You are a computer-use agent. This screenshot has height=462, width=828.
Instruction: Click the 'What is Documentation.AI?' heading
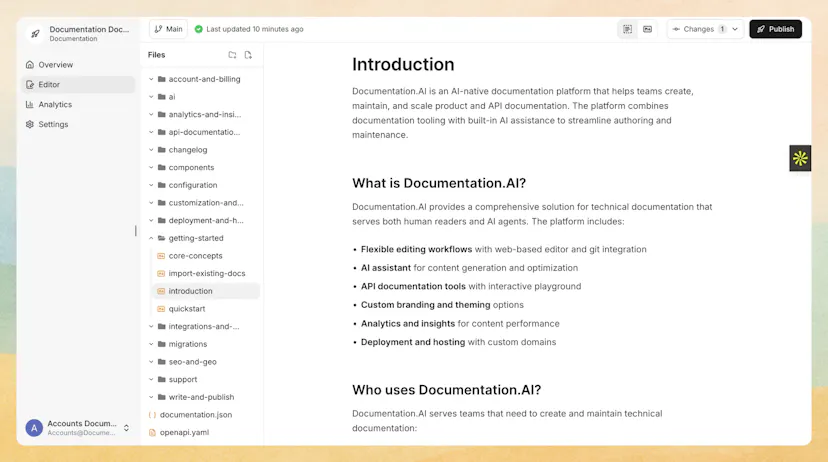pyautogui.click(x=439, y=183)
